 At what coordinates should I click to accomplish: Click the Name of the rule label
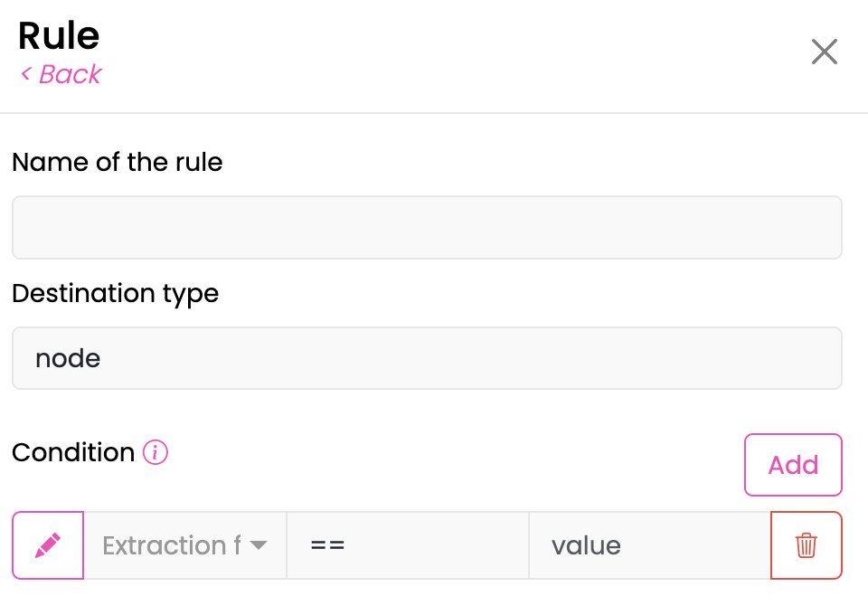(x=118, y=162)
